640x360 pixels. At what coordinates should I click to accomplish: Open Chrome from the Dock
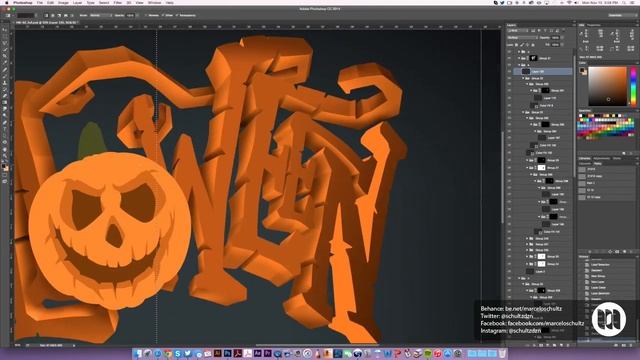coord(168,353)
